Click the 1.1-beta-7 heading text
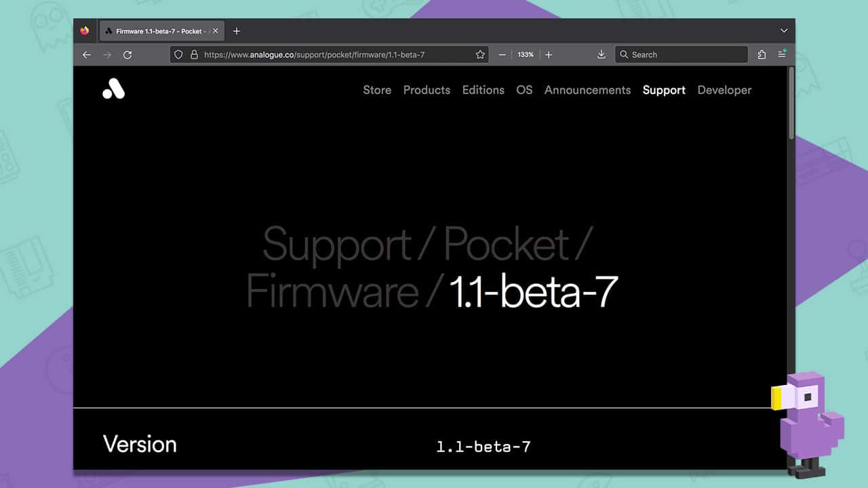 [x=533, y=291]
